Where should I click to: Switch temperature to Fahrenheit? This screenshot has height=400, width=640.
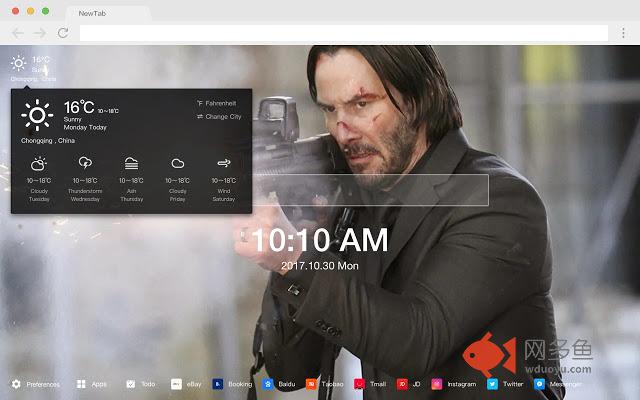pyautogui.click(x=217, y=103)
